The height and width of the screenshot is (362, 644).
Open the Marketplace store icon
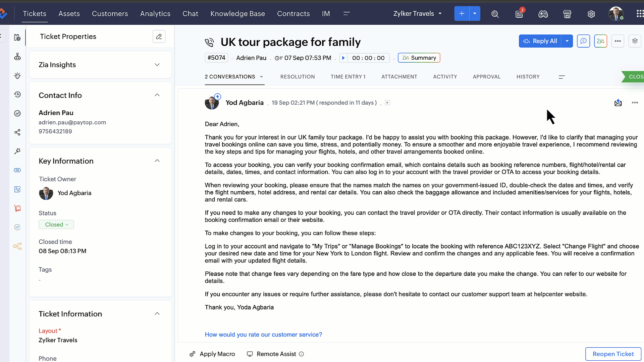[567, 14]
